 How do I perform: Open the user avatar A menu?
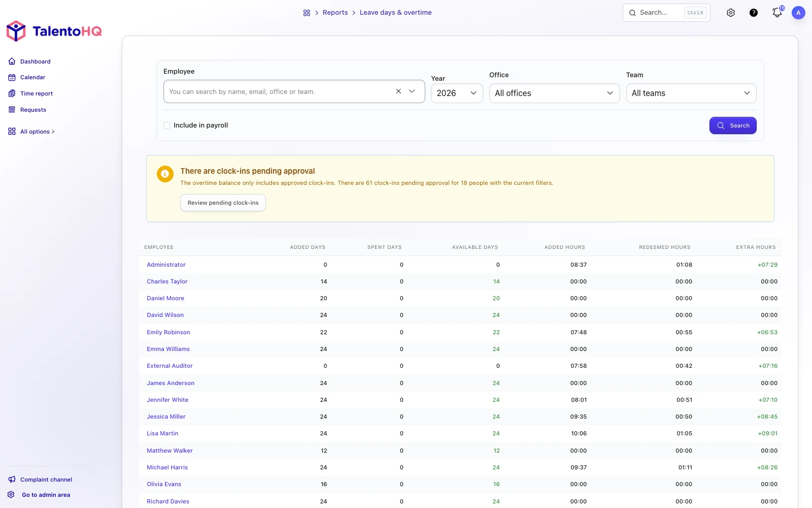(798, 13)
